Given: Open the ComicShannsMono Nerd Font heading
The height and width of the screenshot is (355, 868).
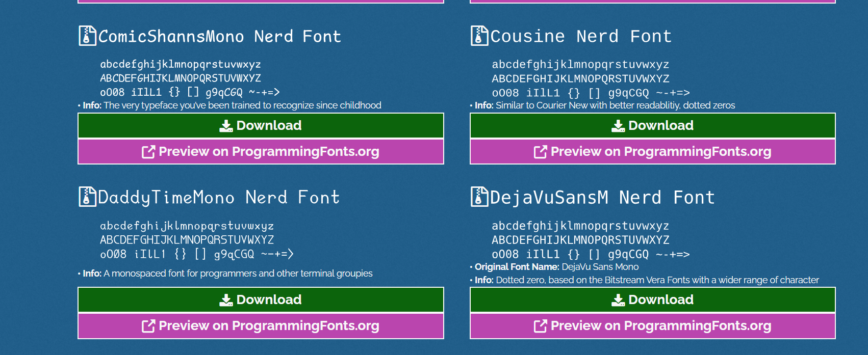Looking at the screenshot, I should pos(220,36).
